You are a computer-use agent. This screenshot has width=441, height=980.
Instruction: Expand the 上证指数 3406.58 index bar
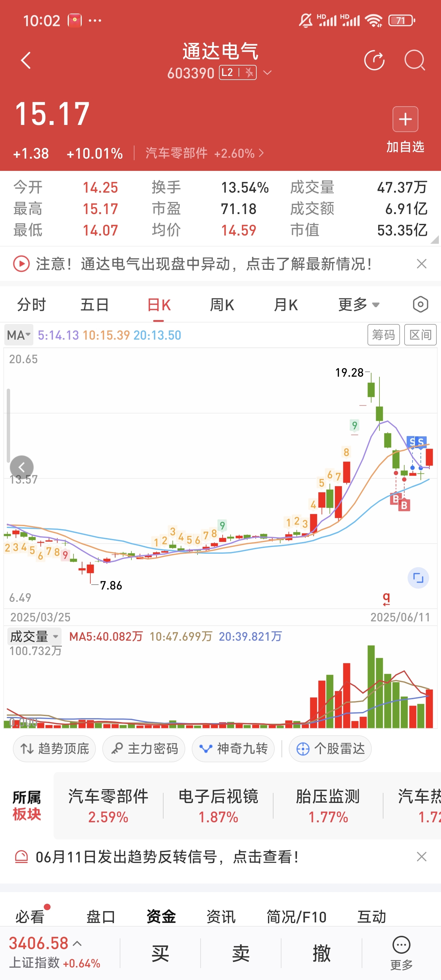(x=55, y=953)
